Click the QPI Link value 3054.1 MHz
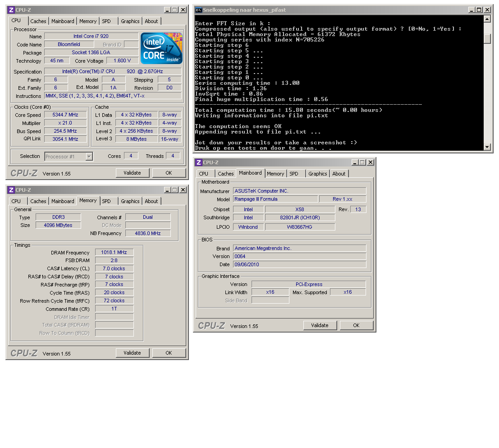The width and height of the screenshot is (499, 448). (65, 139)
